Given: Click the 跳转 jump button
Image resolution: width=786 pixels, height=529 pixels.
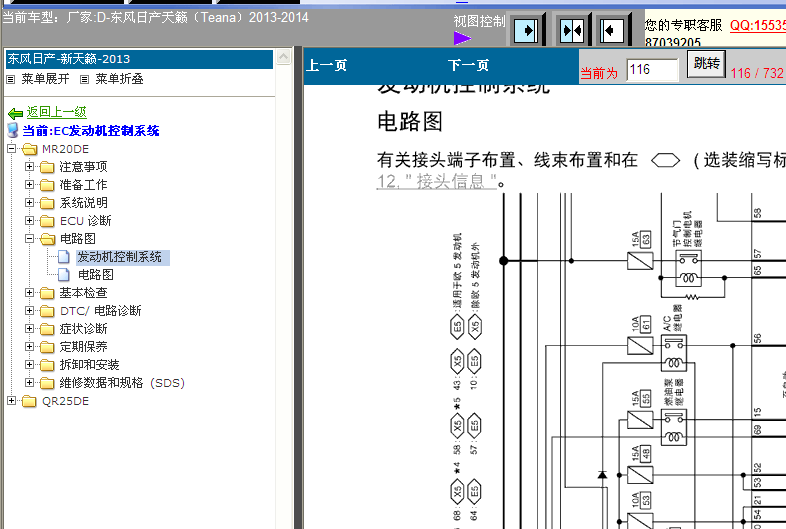Looking at the screenshot, I should click(706, 64).
